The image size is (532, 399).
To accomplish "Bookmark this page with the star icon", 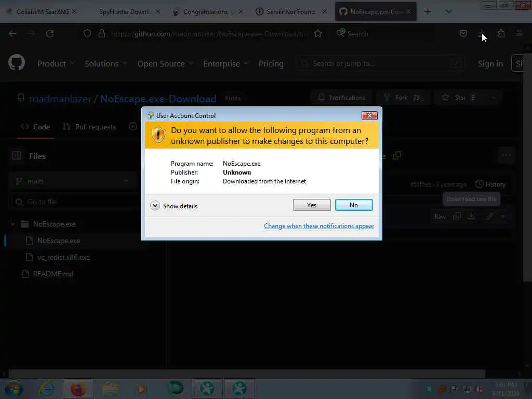I will (318, 34).
